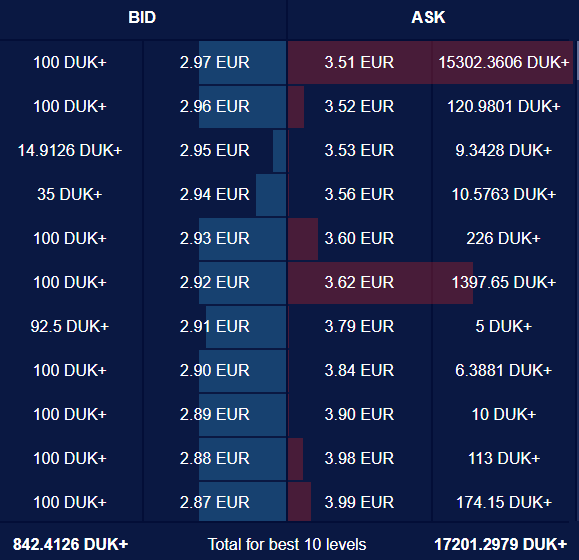Select the 3.90 EUR ask price

pos(359,414)
